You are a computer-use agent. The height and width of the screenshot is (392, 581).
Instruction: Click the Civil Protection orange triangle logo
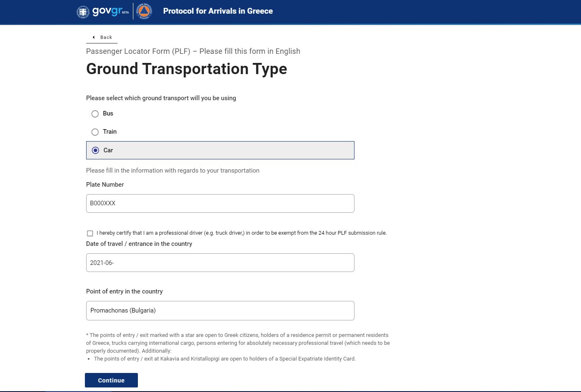coord(144,11)
